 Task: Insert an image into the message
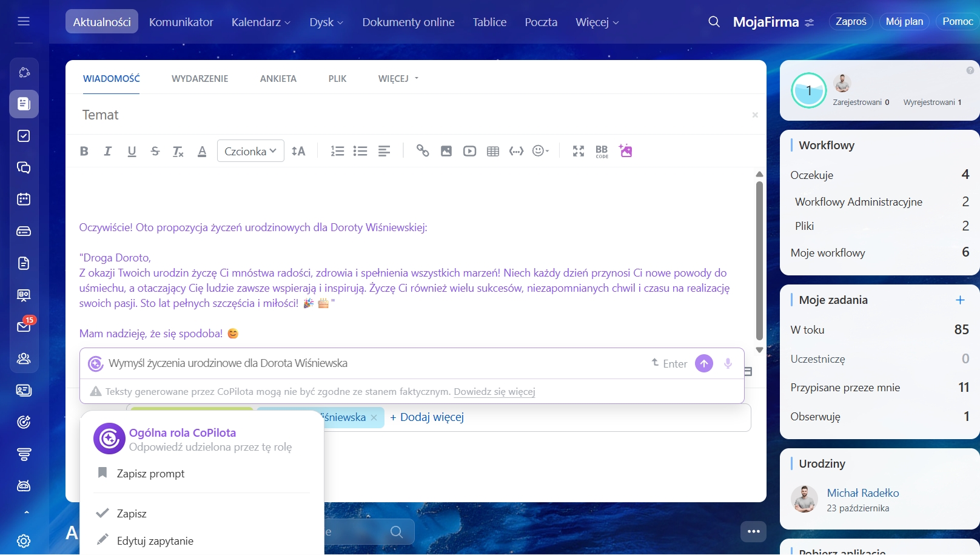(x=446, y=152)
